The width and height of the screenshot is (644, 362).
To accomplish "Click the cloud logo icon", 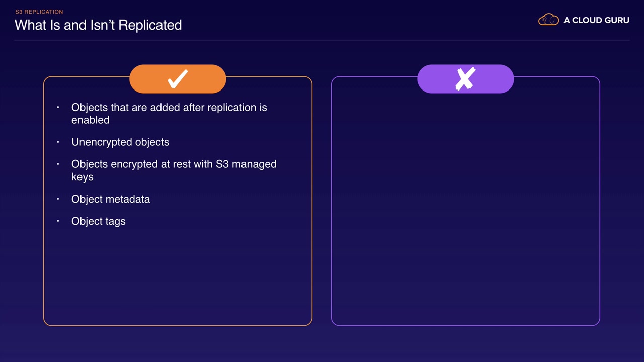I will [x=548, y=20].
